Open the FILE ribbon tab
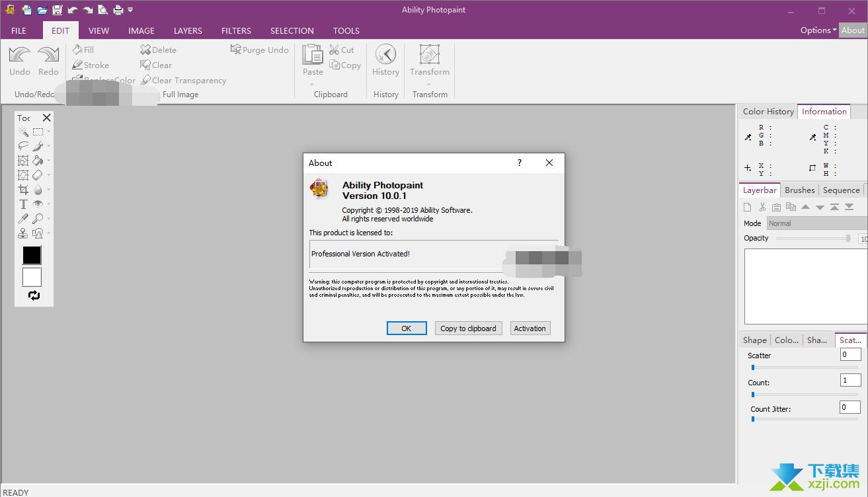This screenshot has height=497, width=868. pos(19,30)
